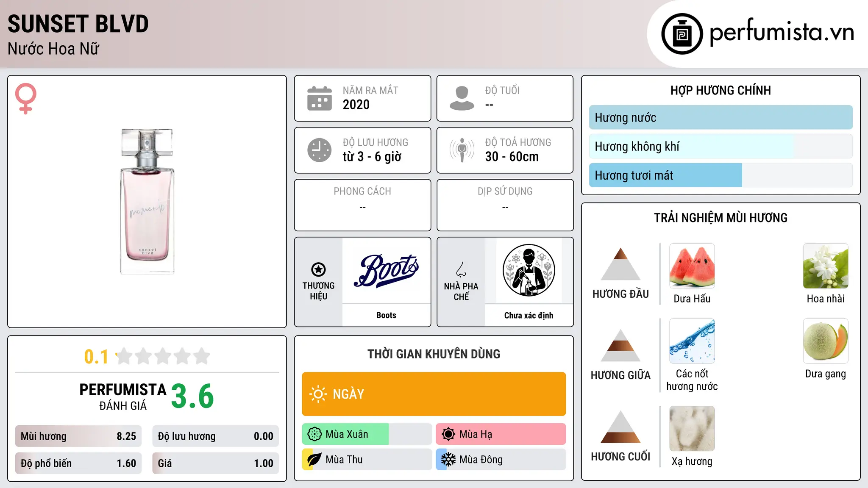Click the Boots brand logo
Viewport: 868px width, 488px height.
pyautogui.click(x=386, y=271)
